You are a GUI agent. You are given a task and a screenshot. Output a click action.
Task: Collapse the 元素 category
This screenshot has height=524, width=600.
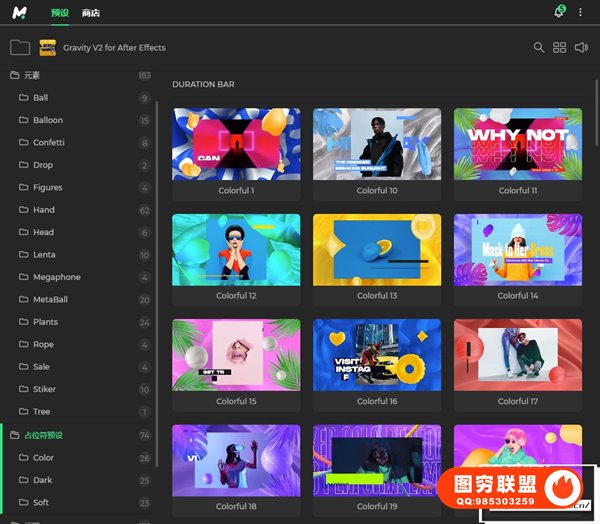pyautogui.click(x=15, y=75)
